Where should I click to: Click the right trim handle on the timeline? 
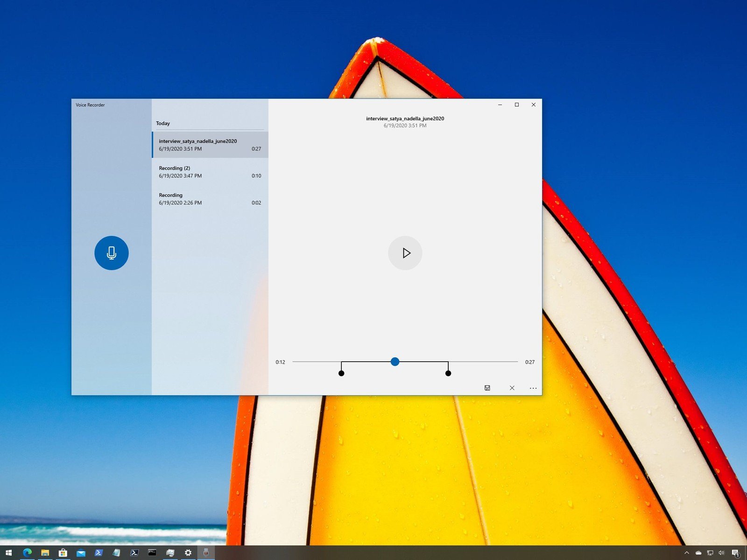448,372
